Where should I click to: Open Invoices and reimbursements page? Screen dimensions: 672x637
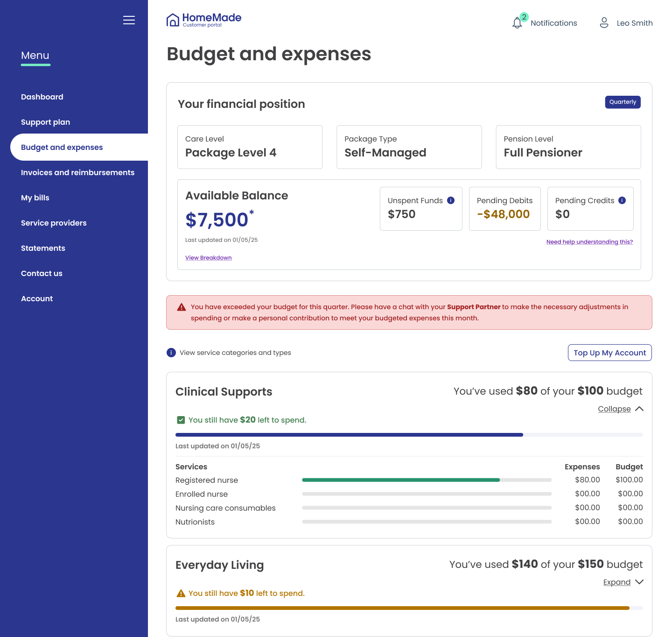[77, 172]
